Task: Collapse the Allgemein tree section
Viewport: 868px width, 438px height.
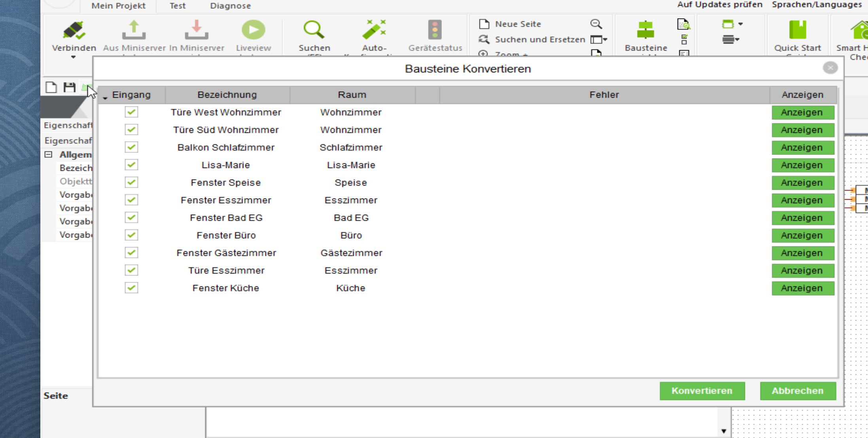Action: (x=48, y=155)
